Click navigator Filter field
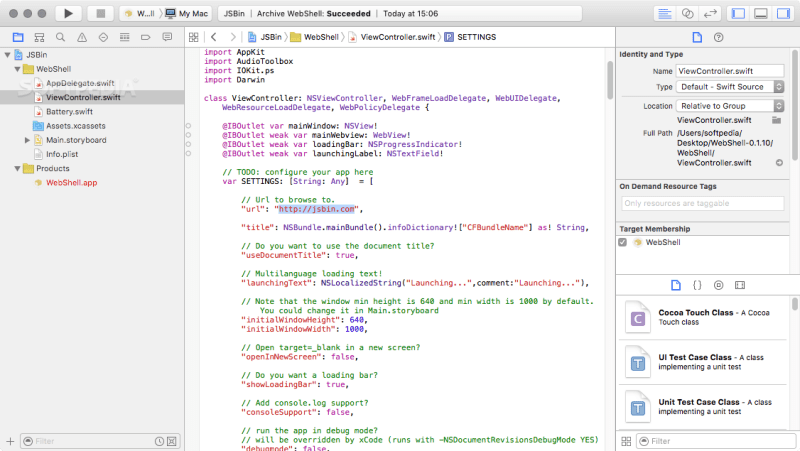 [x=94, y=441]
